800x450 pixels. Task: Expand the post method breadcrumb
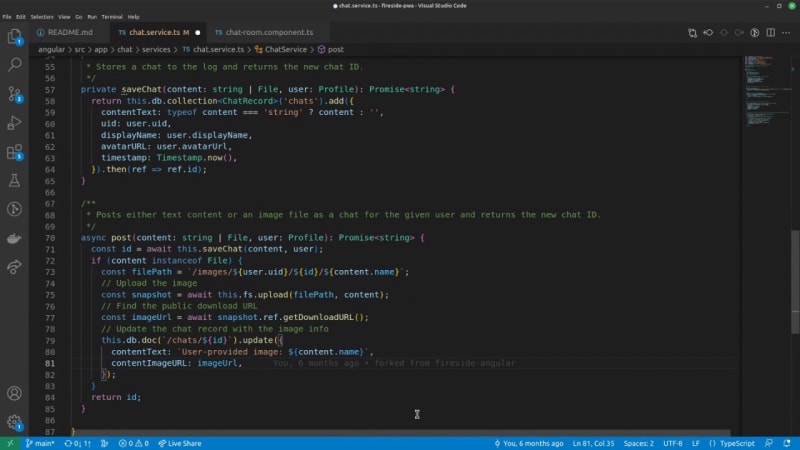331,49
